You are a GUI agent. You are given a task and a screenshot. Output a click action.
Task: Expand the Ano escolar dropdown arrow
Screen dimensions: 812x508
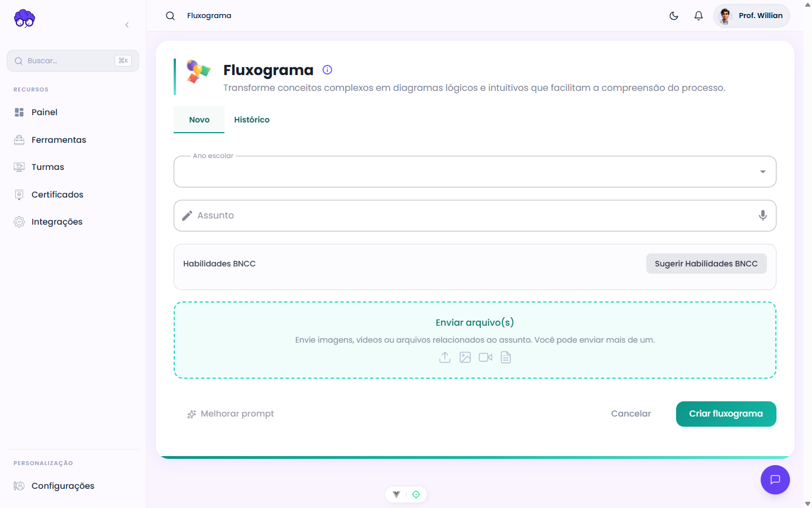pos(762,172)
